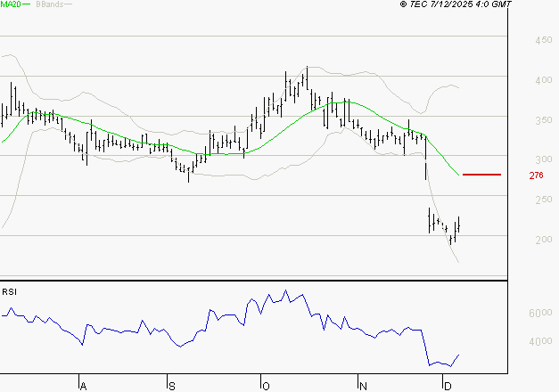Click the 450 price axis label
The height and width of the screenshot is (392, 559).
pos(544,40)
